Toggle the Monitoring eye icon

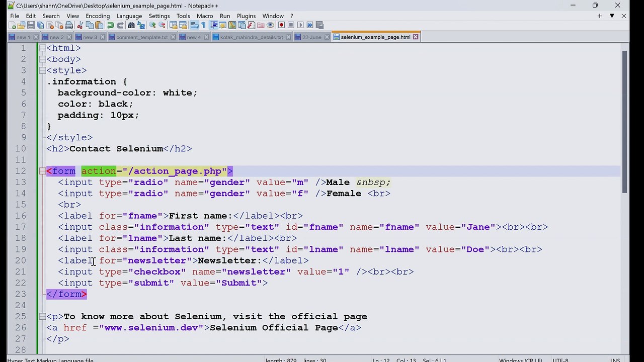click(x=270, y=25)
